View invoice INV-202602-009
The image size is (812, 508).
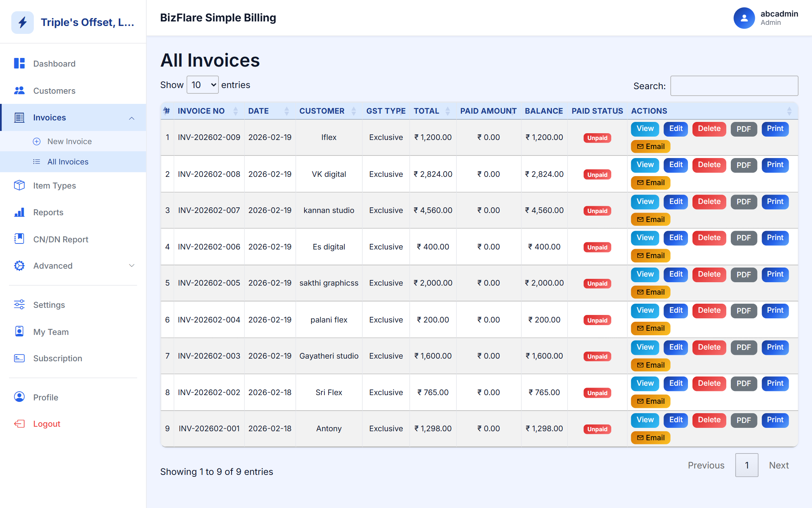click(x=645, y=129)
